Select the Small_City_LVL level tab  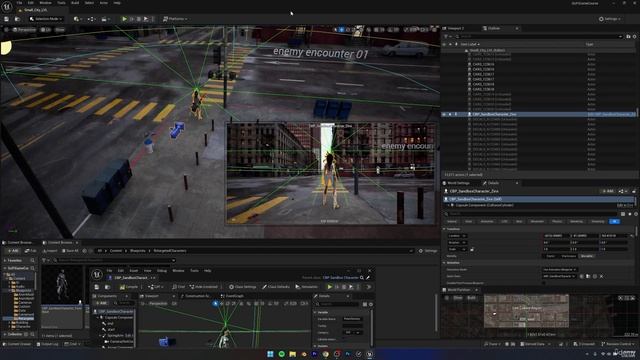[35, 10]
